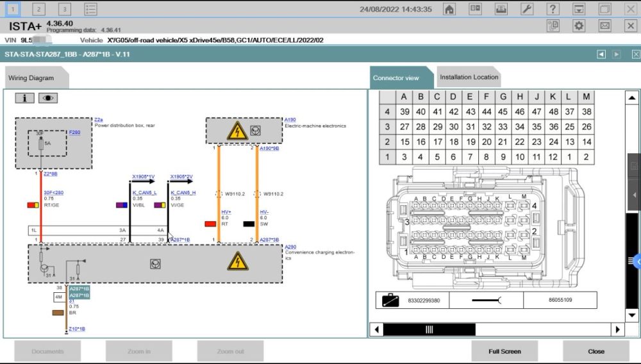The width and height of the screenshot is (641, 364).
Task: Click the red/yellow RT/GE wire color swatch
Action: [33, 205]
